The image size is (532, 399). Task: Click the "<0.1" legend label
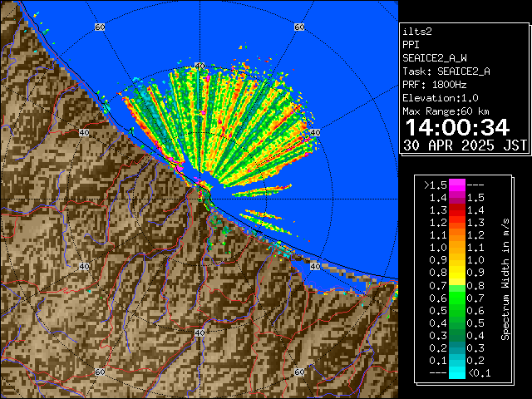click(480, 373)
